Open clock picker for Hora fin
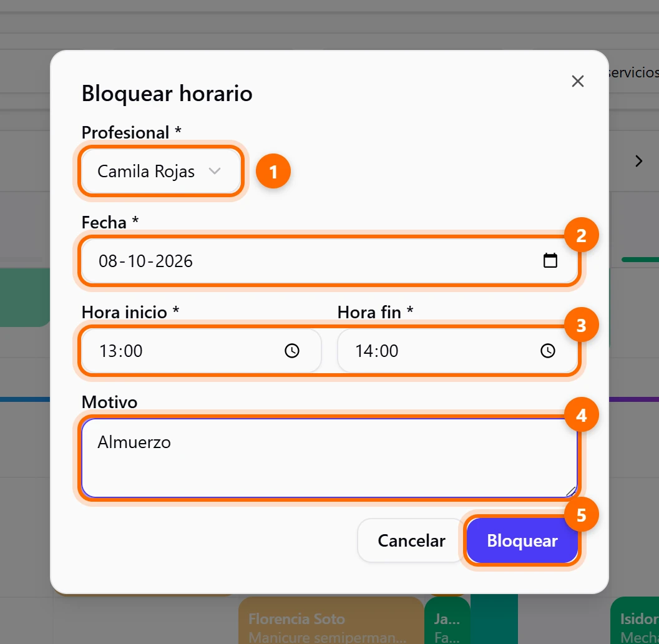Image resolution: width=659 pixels, height=644 pixels. point(548,351)
